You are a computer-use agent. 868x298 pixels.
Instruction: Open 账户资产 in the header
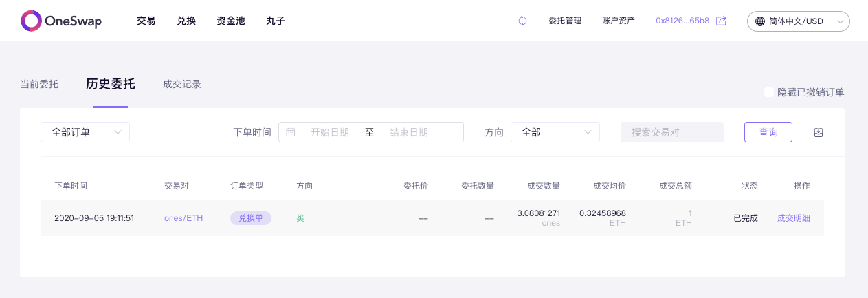[x=619, y=21]
